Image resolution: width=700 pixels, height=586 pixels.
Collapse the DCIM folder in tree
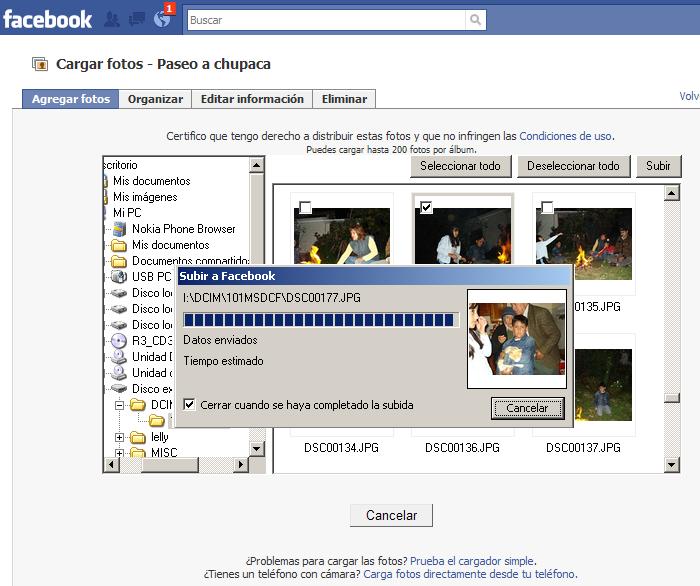point(121,405)
